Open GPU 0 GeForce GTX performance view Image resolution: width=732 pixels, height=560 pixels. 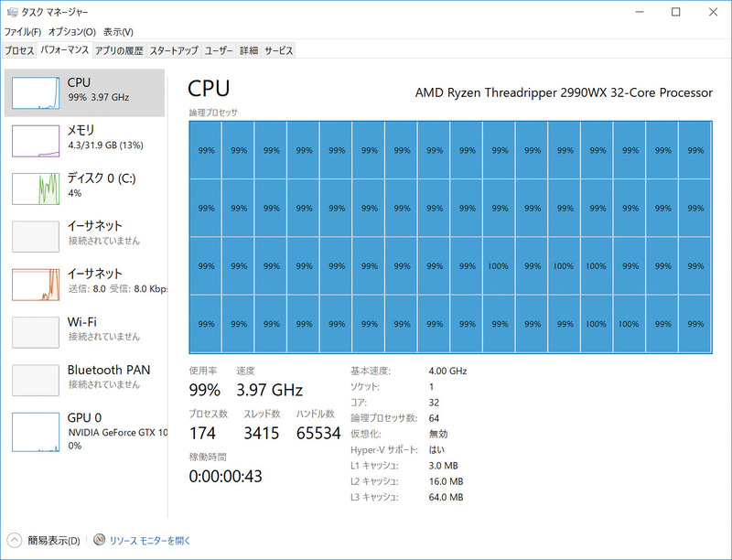82,432
